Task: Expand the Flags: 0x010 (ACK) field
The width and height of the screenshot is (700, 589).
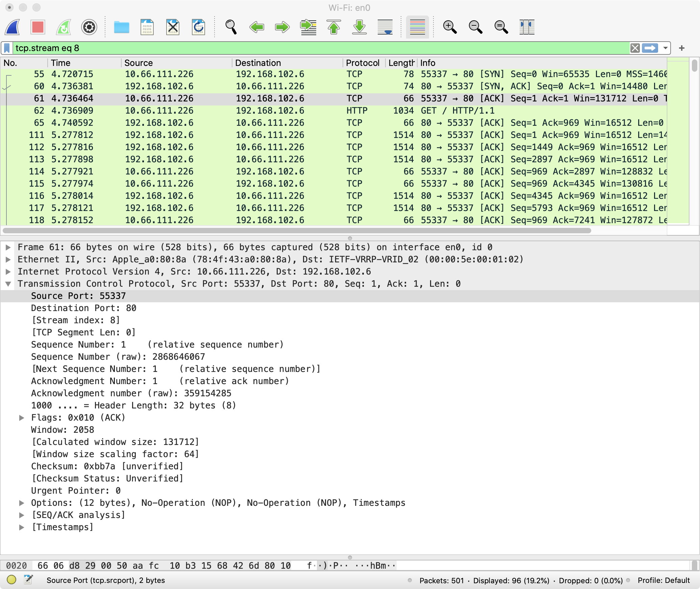Action: (22, 418)
